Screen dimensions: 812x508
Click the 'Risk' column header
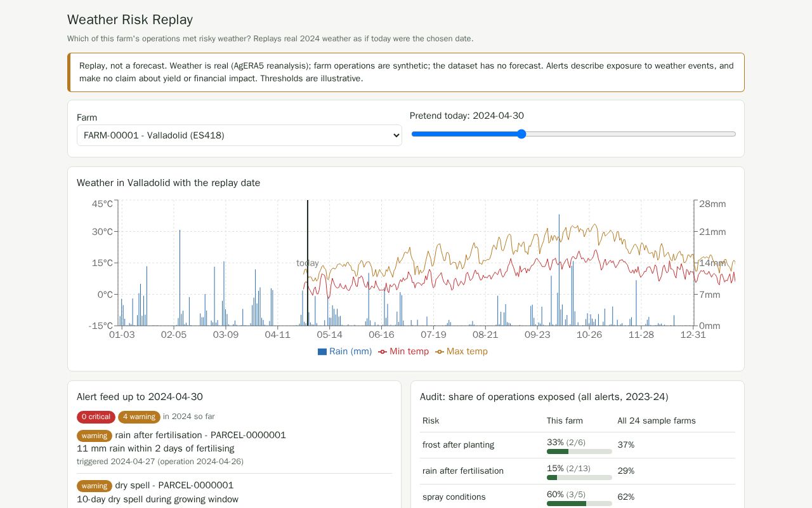pos(431,421)
